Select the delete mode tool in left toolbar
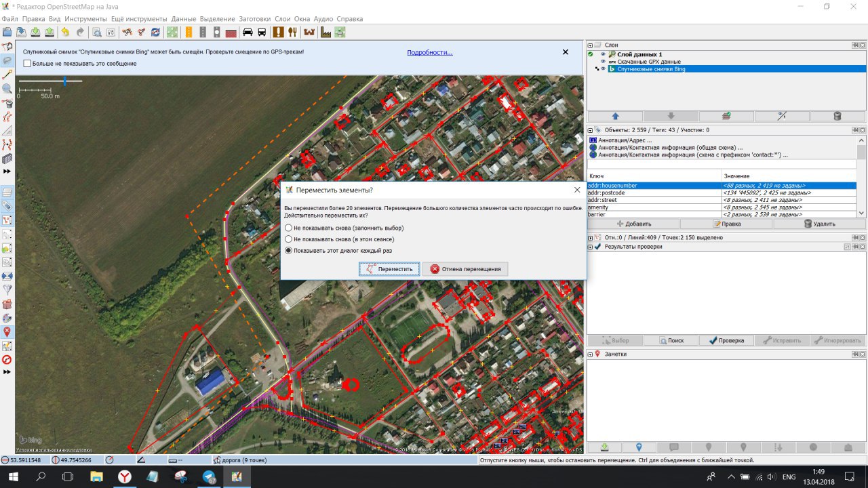 (7, 104)
